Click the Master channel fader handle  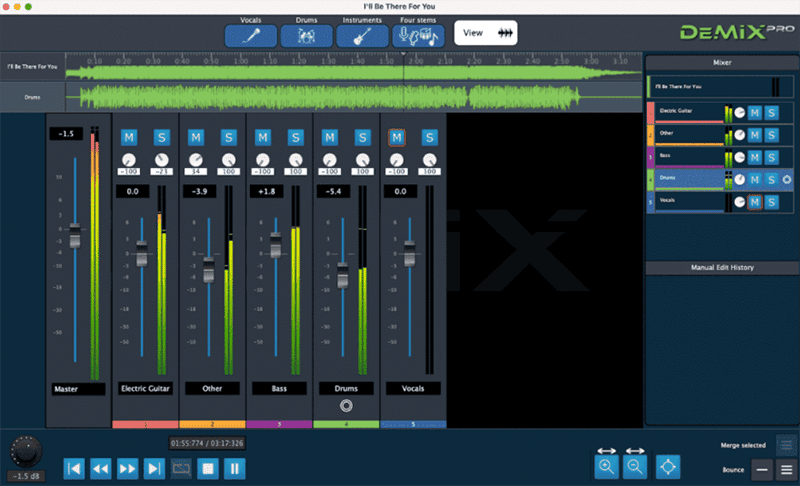click(x=75, y=236)
